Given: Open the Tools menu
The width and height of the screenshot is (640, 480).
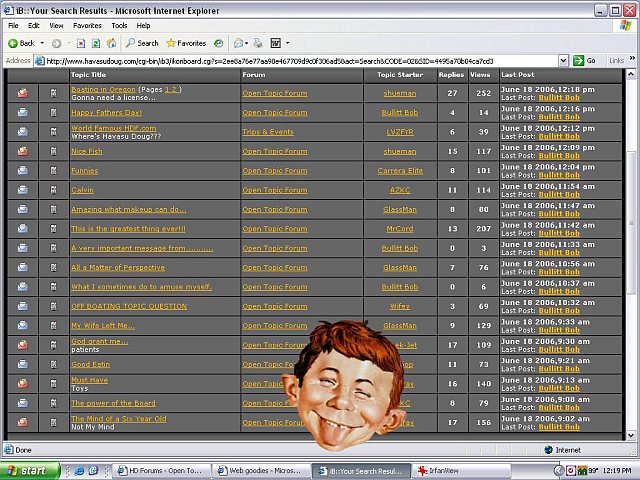Looking at the screenshot, I should tap(119, 25).
